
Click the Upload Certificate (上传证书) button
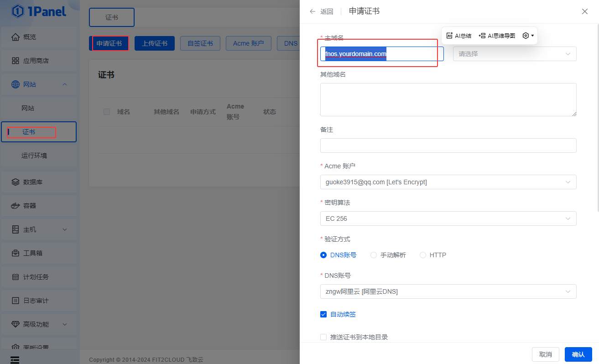click(154, 43)
